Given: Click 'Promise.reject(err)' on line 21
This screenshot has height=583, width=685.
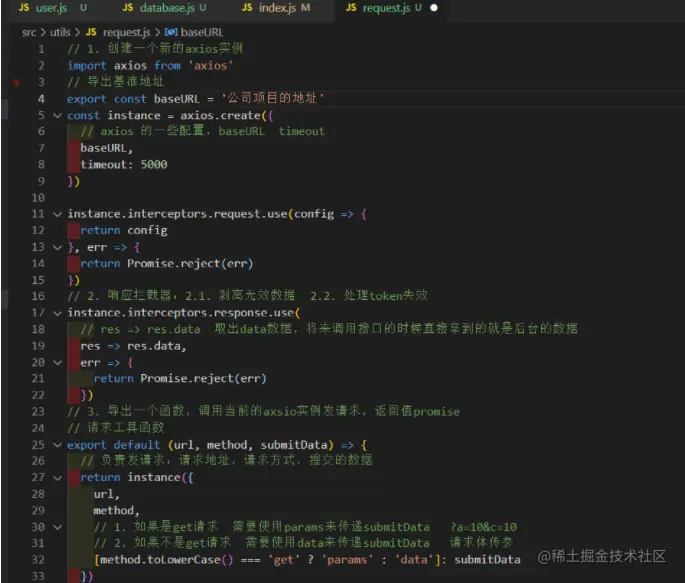Looking at the screenshot, I should pos(203,379).
